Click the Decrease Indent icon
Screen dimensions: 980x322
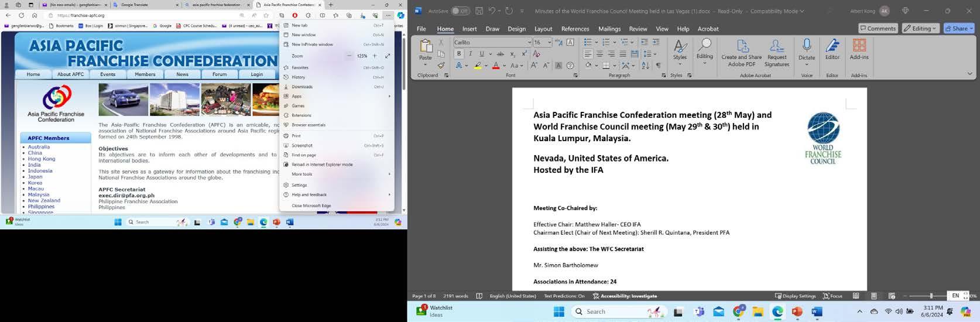click(644, 42)
